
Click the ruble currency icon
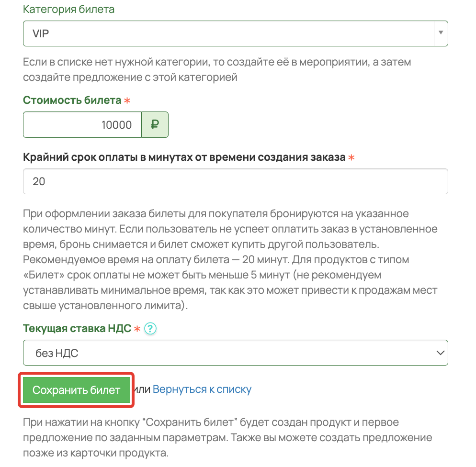(x=155, y=124)
